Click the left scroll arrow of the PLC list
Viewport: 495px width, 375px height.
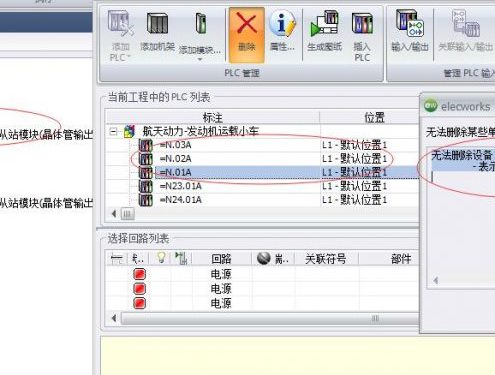pos(114,214)
